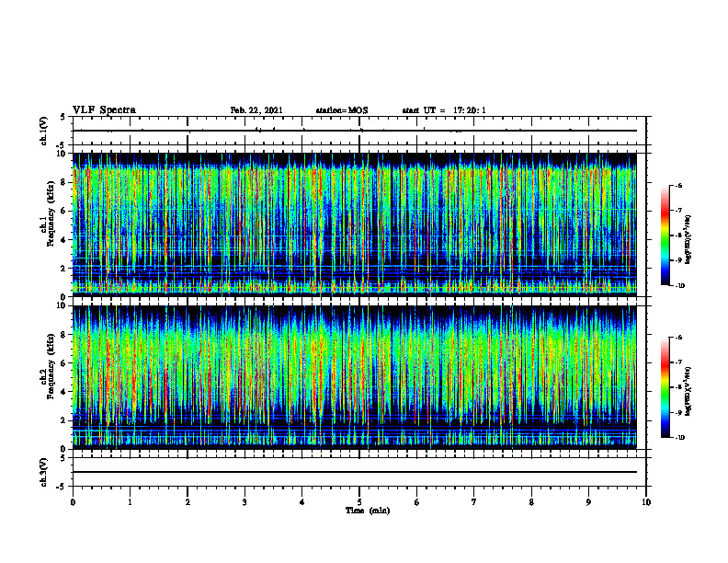
Task: Click the ch.3 voltage trace line
Action: pos(355,472)
